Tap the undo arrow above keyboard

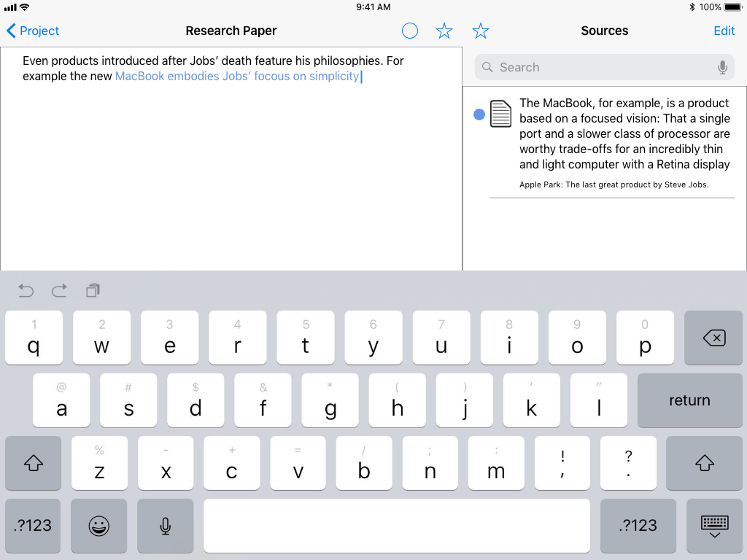(26, 290)
